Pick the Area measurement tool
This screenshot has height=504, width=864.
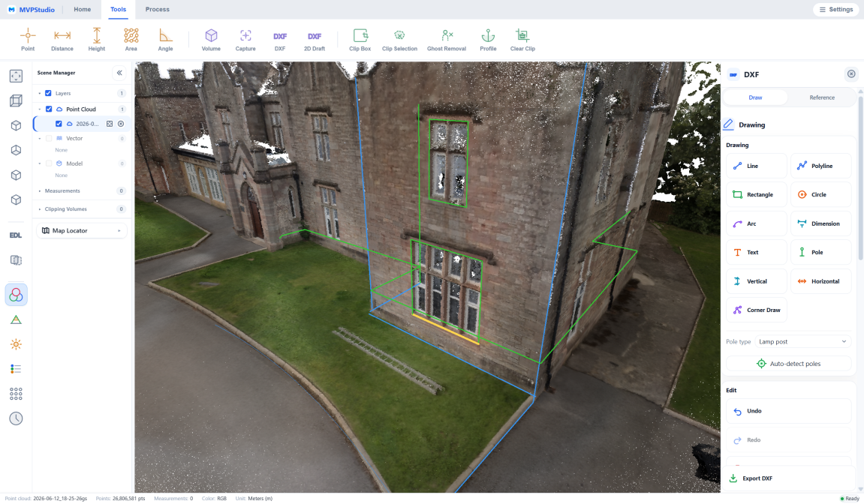131,40
